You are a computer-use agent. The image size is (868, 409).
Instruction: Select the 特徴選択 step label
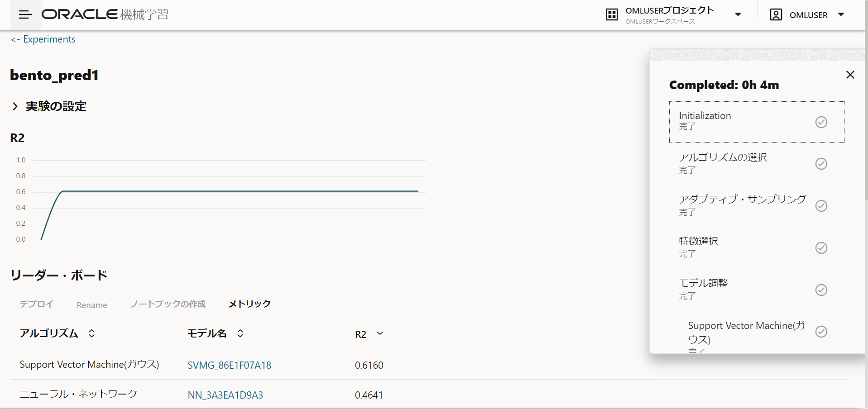[x=699, y=241]
